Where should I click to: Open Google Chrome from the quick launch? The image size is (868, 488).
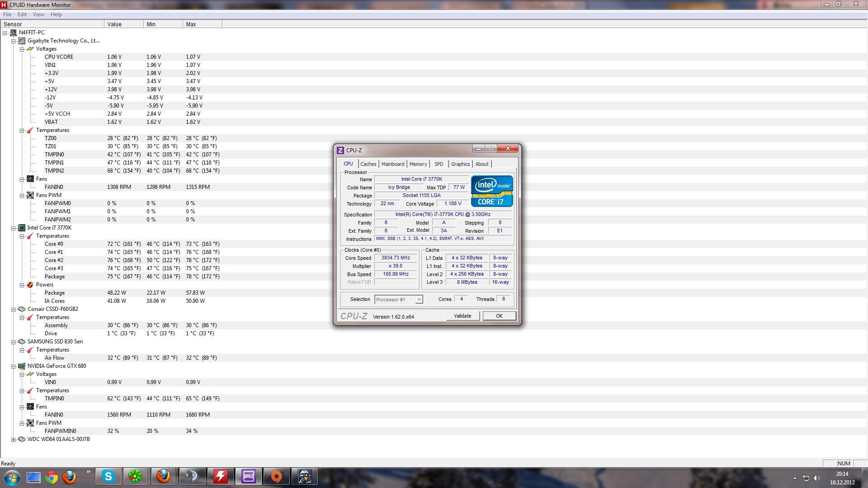pyautogui.click(x=52, y=478)
